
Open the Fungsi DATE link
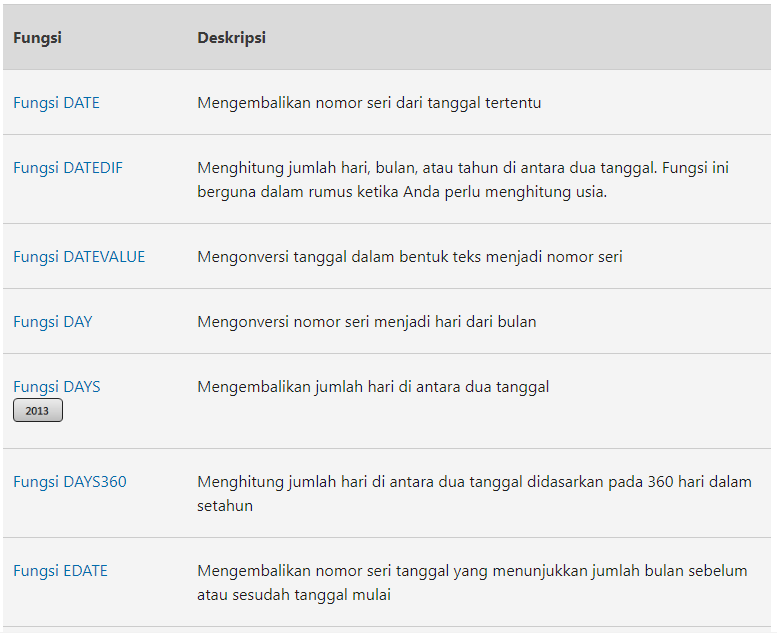click(56, 103)
